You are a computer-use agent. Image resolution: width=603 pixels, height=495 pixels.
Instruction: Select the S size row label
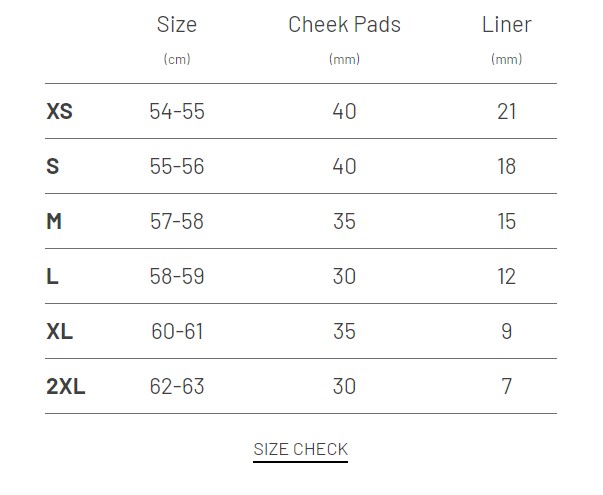pyautogui.click(x=53, y=167)
